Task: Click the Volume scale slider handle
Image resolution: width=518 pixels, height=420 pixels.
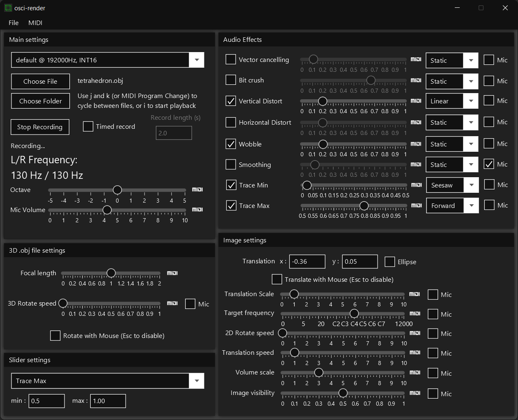Action: [319, 372]
